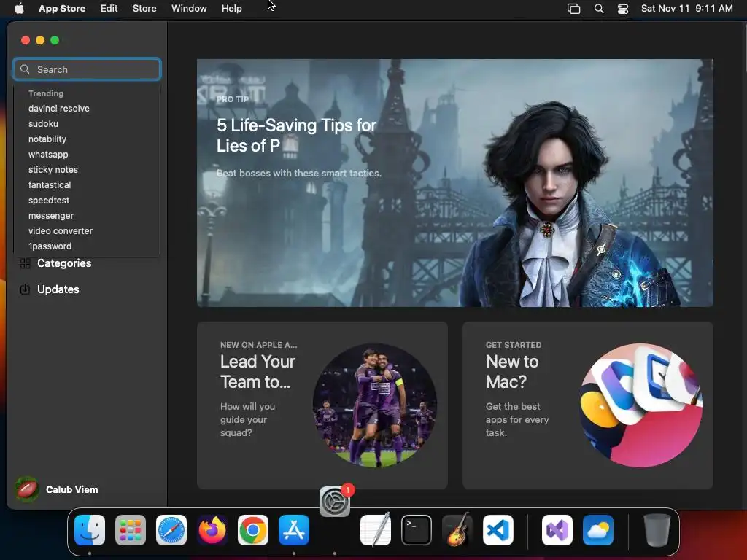
Task: Open Visual Studio purple icon in Dock
Action: (557, 530)
